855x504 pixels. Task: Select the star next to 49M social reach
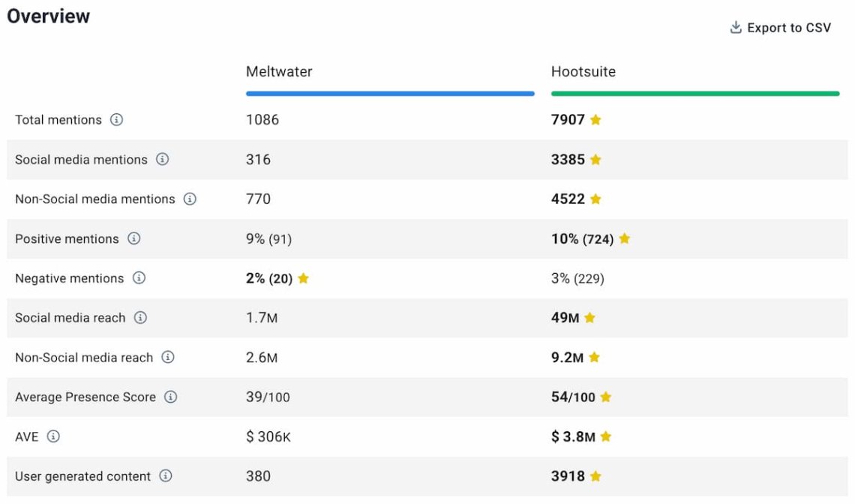coord(589,318)
